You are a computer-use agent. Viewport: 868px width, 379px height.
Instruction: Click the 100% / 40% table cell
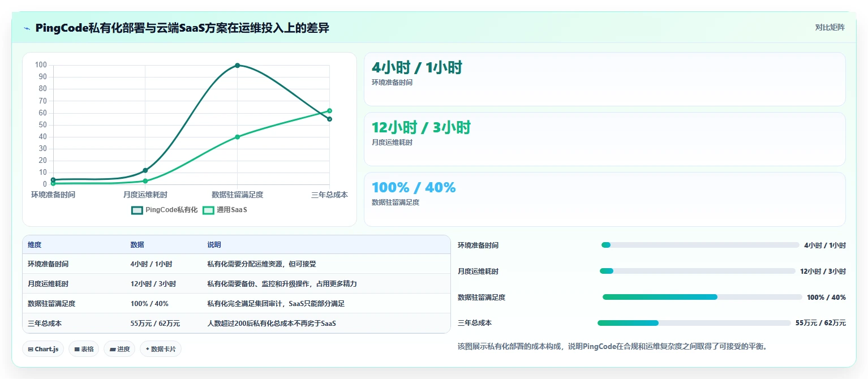point(149,304)
